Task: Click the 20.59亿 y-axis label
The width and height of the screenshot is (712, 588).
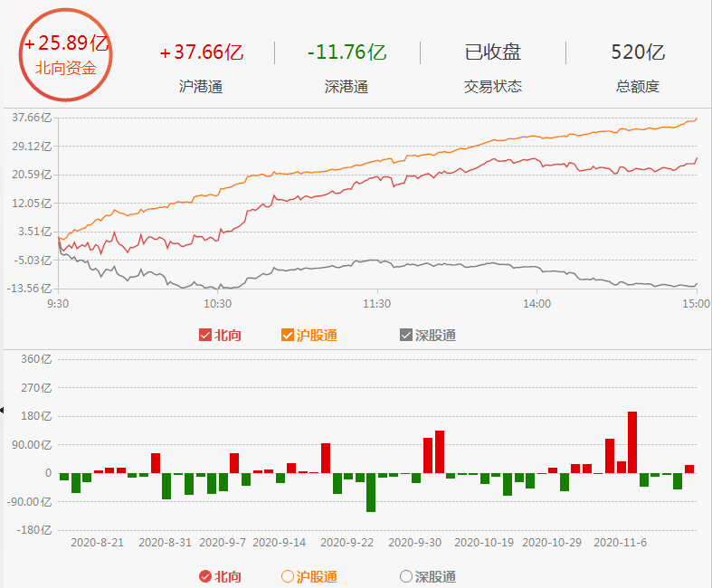Action: [32, 175]
